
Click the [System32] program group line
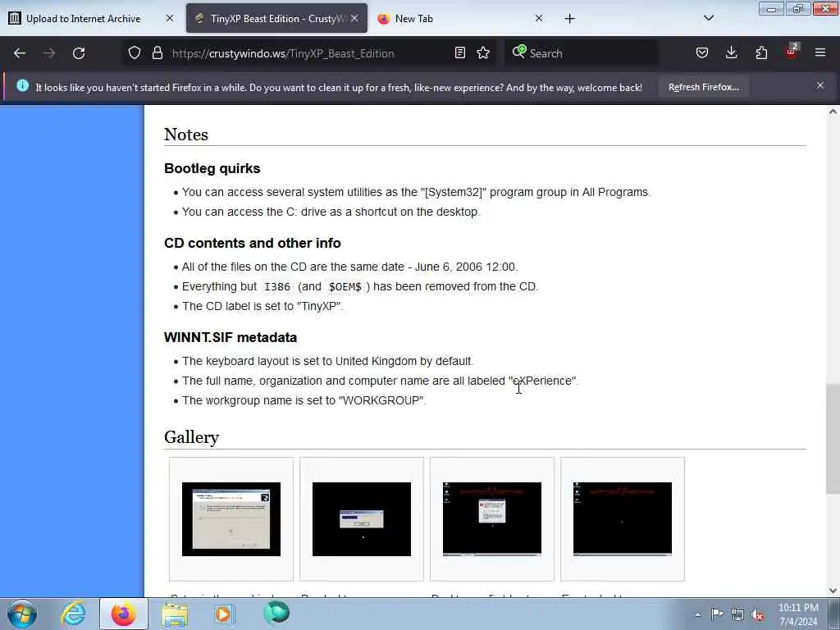[416, 192]
